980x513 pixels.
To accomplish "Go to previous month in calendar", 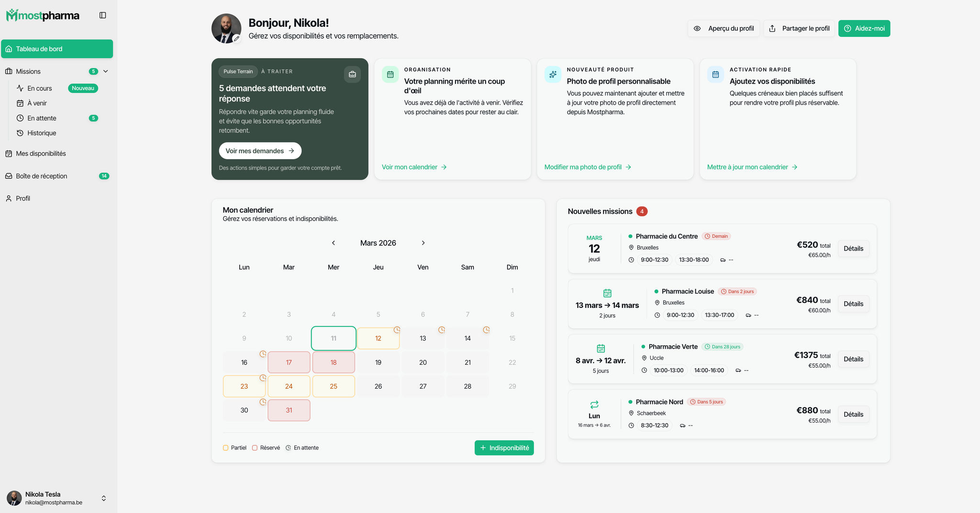I will [x=334, y=243].
